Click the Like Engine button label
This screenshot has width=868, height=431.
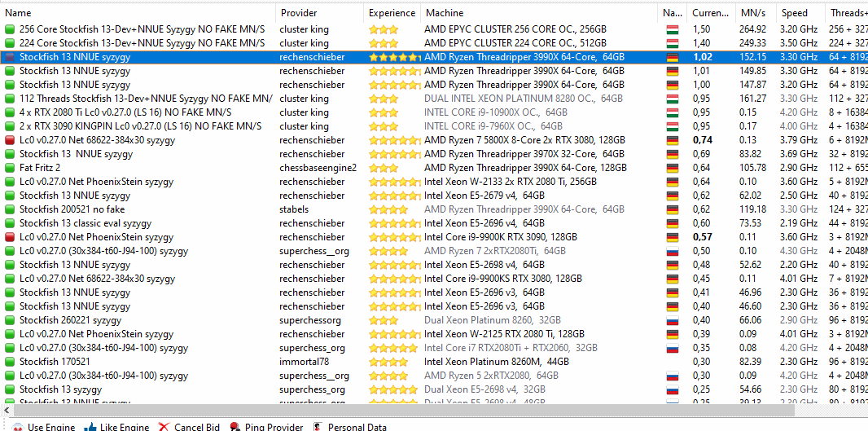point(125,427)
